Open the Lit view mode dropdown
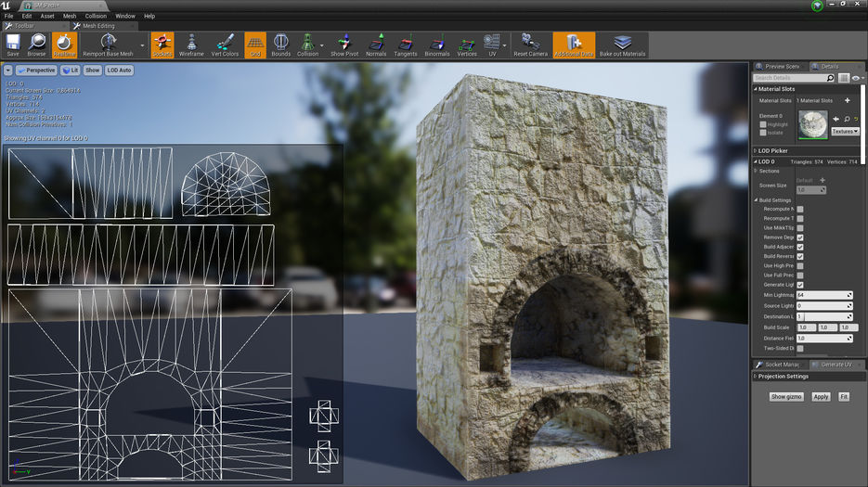The height and width of the screenshot is (487, 868). pos(71,70)
